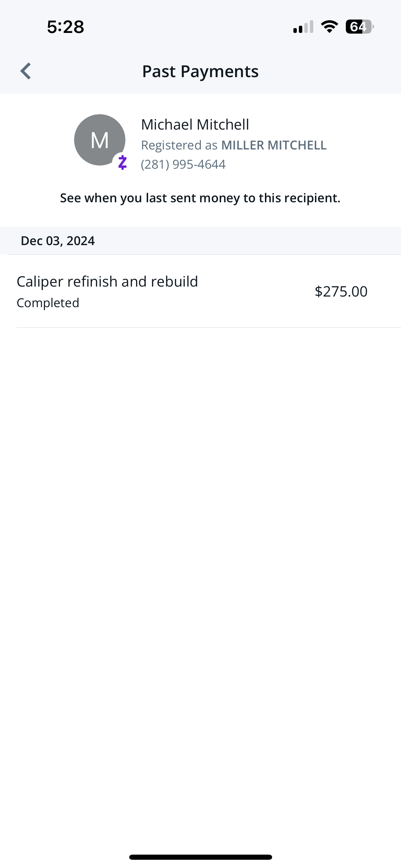Open the Caliper refinish and rebuild payment
Viewport: 401px width, 868px height.
coord(200,291)
